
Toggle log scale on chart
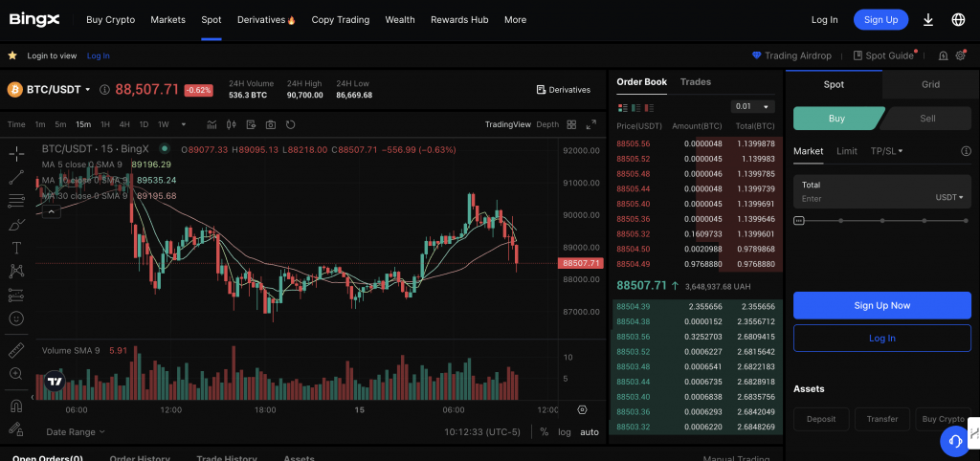(x=565, y=431)
